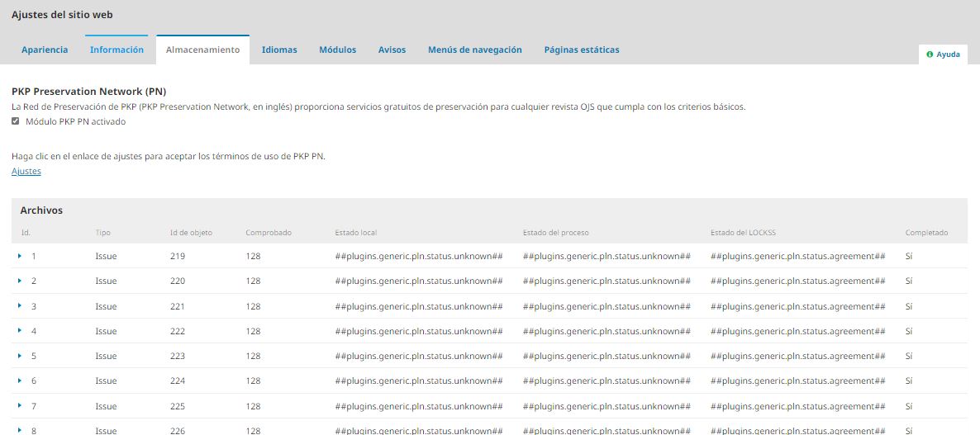Switch to the Información tab
The width and height of the screenshot is (980, 435).
(117, 50)
